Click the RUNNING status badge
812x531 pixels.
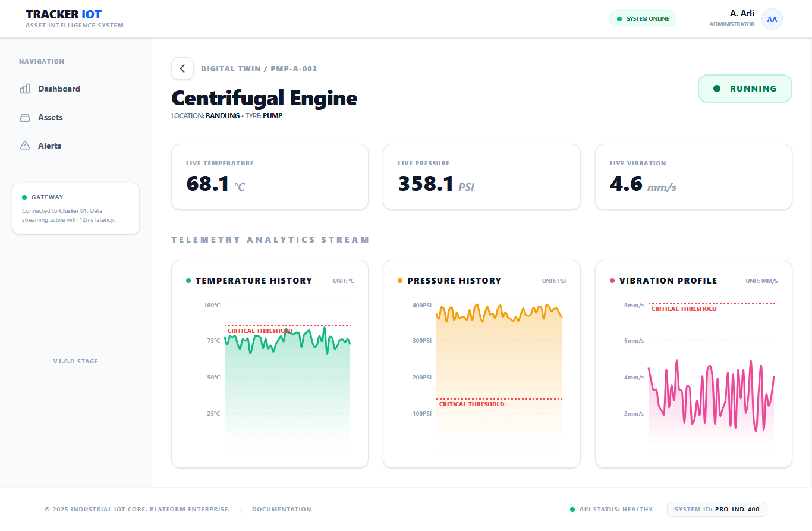click(x=745, y=89)
